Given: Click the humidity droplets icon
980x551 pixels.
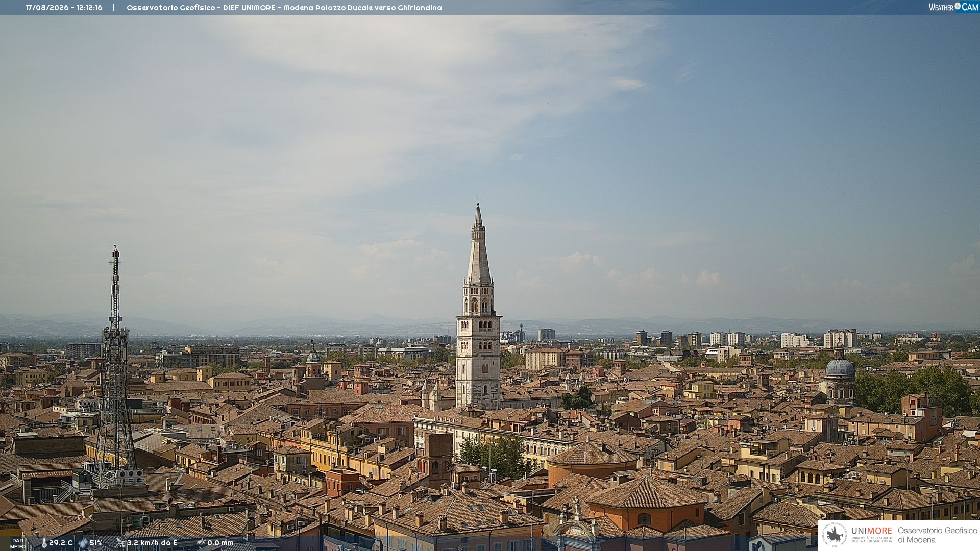Looking at the screenshot, I should click(x=83, y=543).
